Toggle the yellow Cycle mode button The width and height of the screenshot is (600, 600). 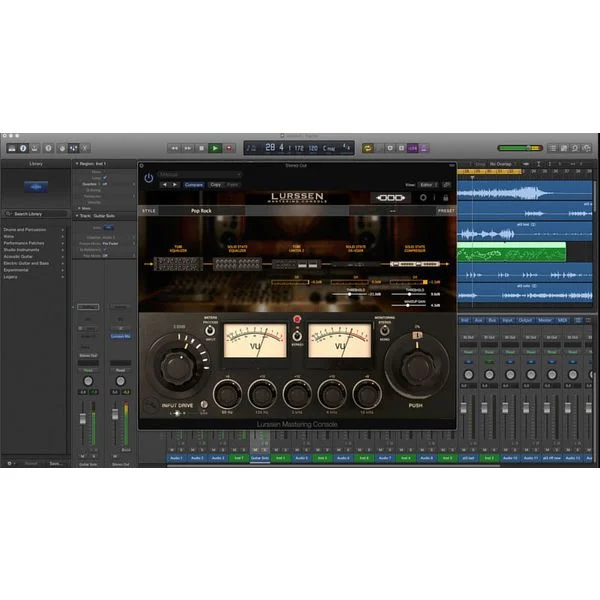coord(368,148)
